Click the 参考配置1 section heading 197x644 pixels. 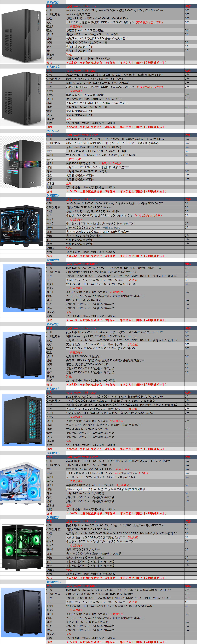click(53, 2)
